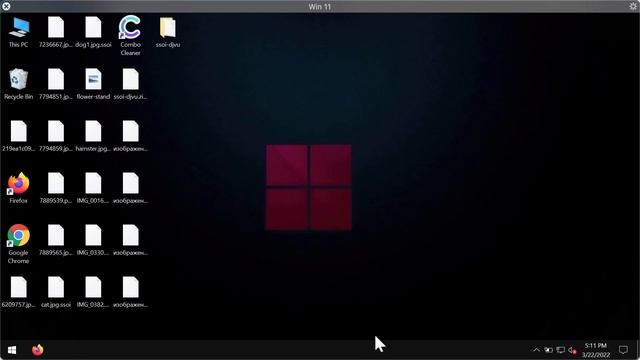640x360 pixels.
Task: Select the 7889539.p file icon
Action: pyautogui.click(x=56, y=188)
